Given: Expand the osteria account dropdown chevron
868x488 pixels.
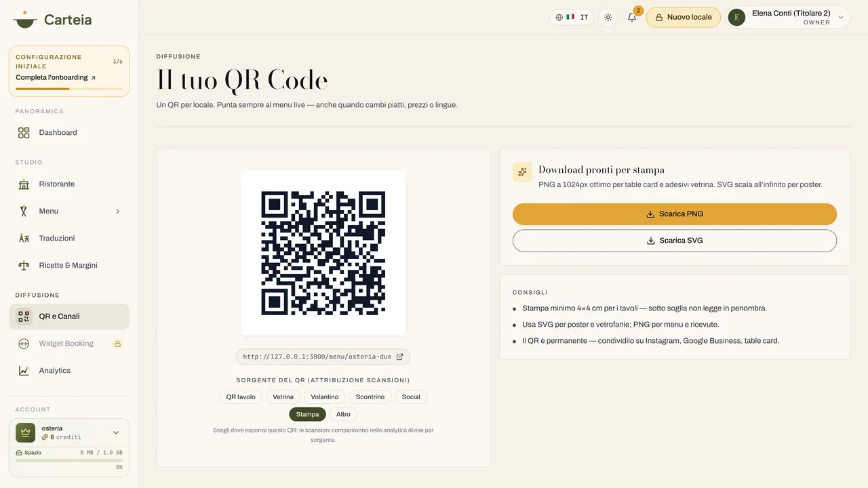Looking at the screenshot, I should pos(116,432).
